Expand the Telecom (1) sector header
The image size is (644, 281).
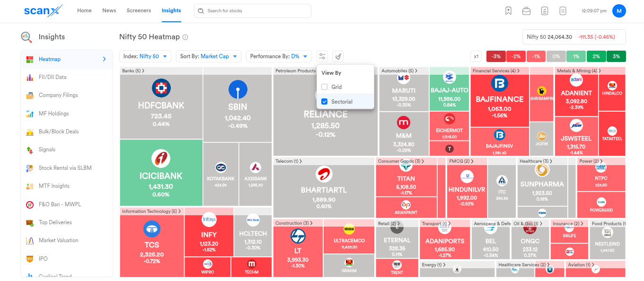289,161
